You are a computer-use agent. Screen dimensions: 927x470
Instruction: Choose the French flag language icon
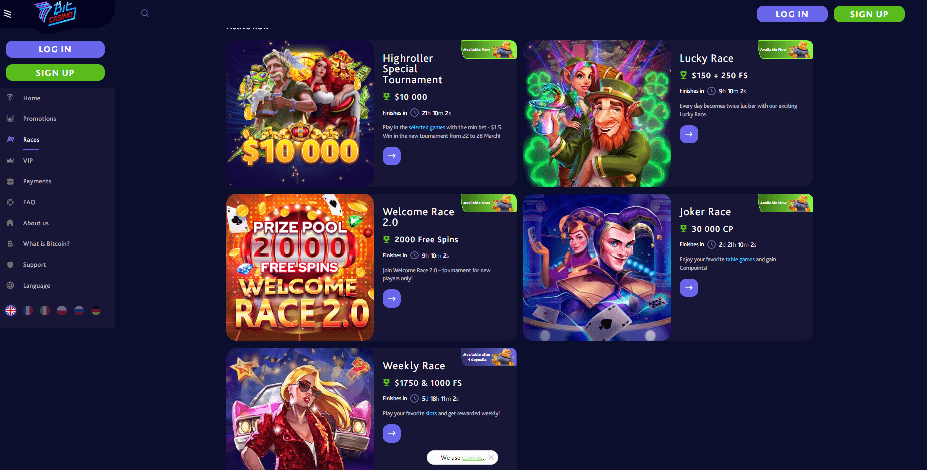coord(28,310)
